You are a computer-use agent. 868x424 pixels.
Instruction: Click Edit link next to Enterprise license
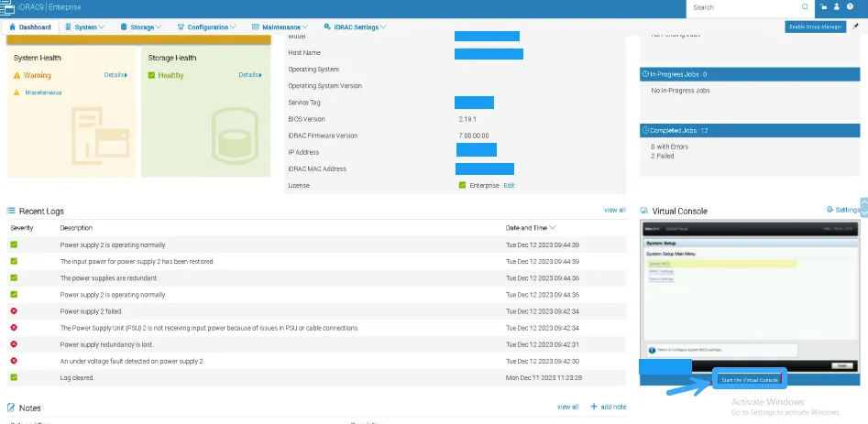point(509,186)
